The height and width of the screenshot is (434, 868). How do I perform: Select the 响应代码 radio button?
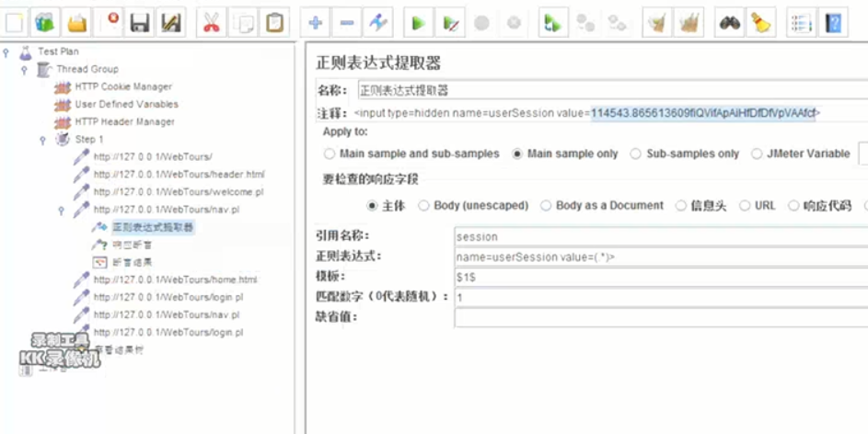coord(793,206)
